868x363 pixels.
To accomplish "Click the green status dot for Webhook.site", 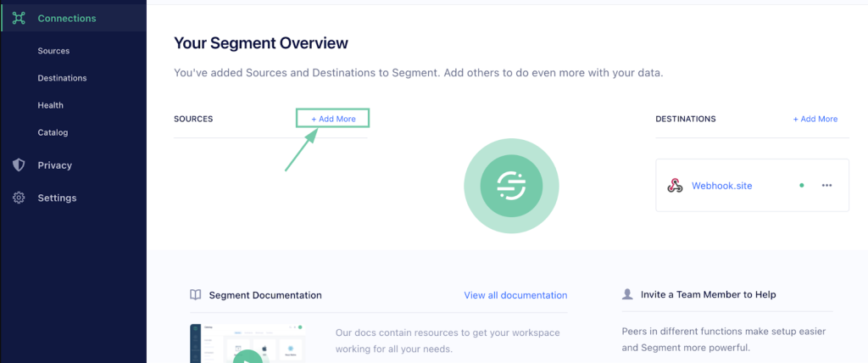I will 802,186.
